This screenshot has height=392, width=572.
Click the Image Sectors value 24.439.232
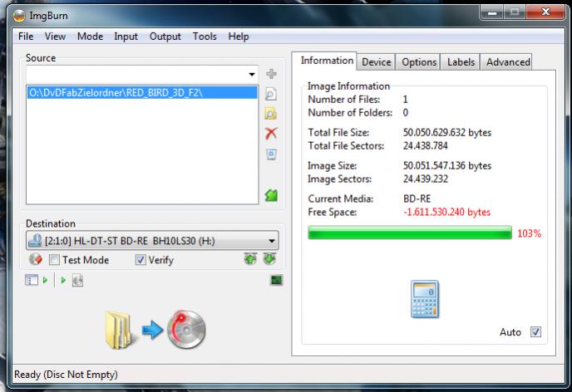click(426, 179)
